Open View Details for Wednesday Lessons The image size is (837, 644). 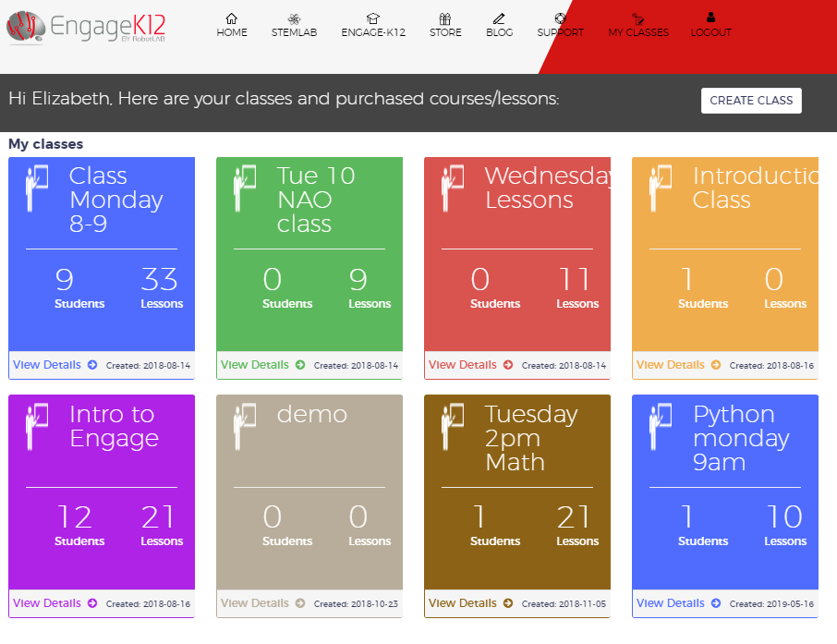click(470, 365)
